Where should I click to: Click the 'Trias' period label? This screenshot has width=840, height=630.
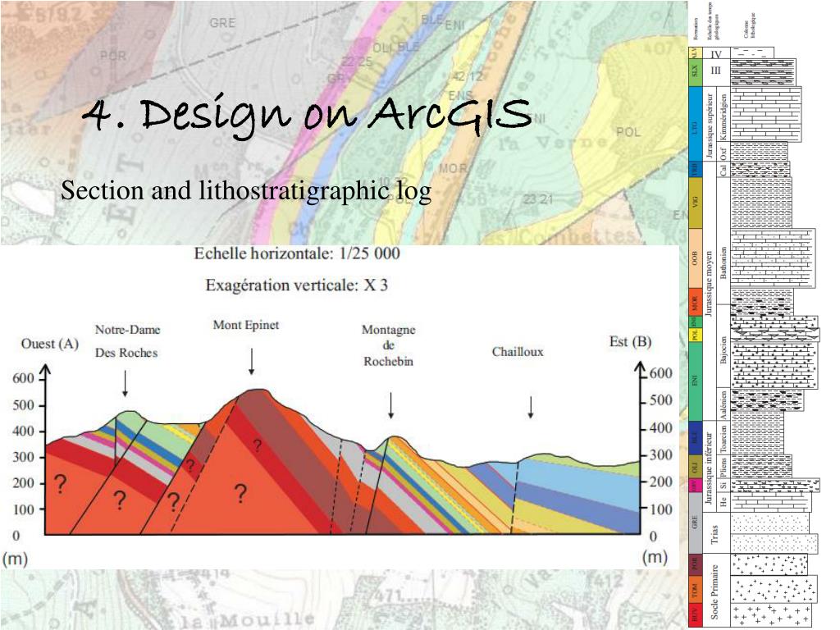tap(714, 533)
